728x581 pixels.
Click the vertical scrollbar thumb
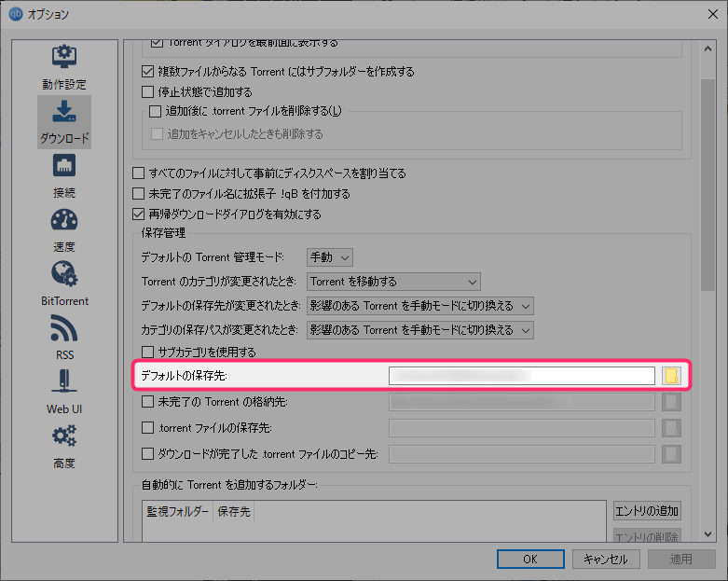(707, 185)
